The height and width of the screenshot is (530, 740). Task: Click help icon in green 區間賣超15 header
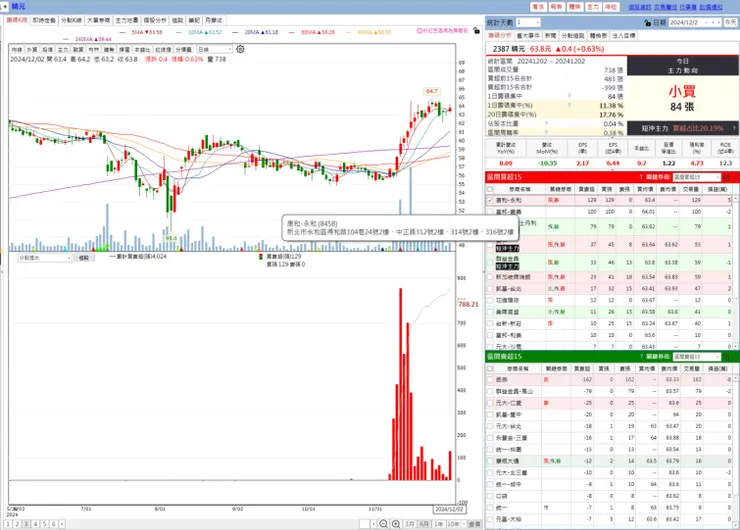641,356
